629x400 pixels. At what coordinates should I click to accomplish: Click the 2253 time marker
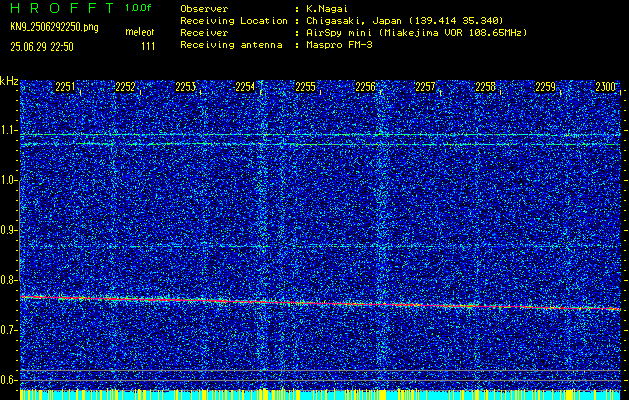click(185, 87)
